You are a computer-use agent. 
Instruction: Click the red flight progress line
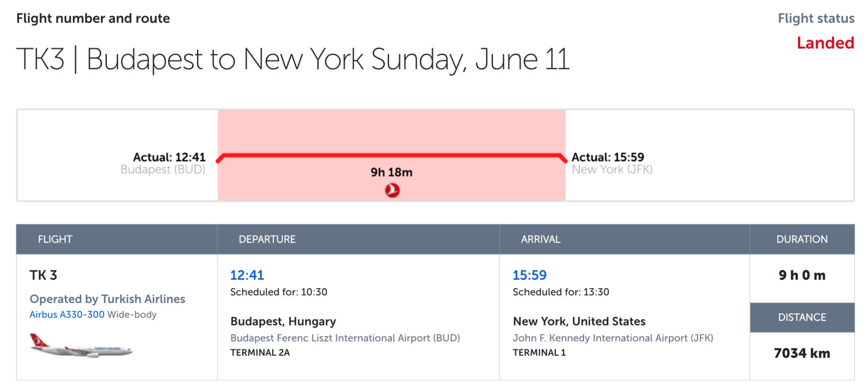(x=391, y=156)
